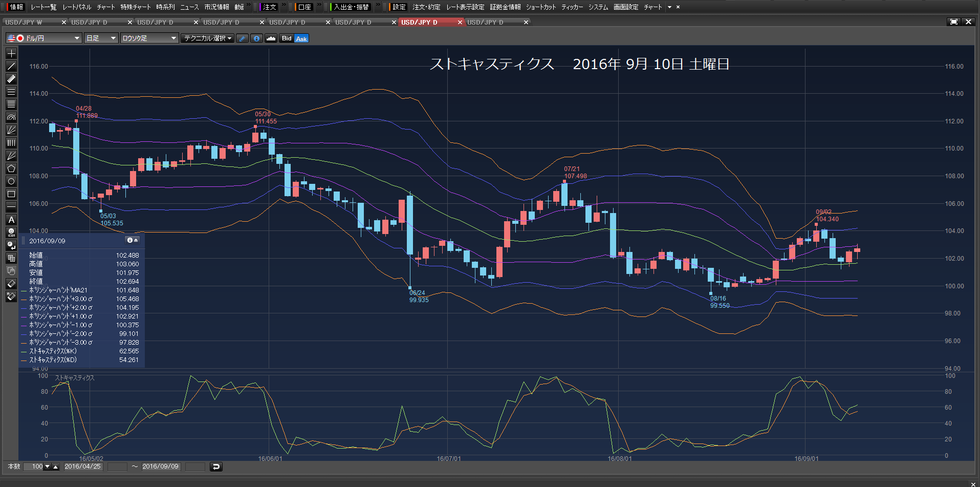Expand the overflow arrows after 動画 menu

[249, 5]
